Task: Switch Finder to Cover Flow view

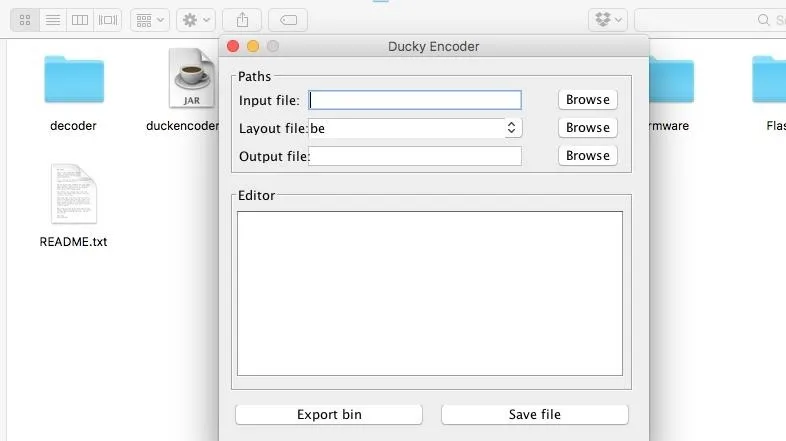Action: point(108,19)
